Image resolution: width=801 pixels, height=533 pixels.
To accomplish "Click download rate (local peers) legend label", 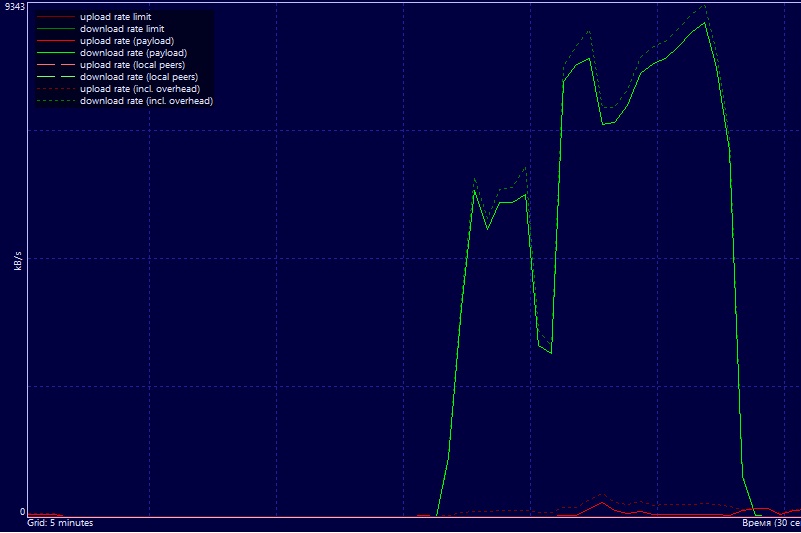I will click(138, 77).
